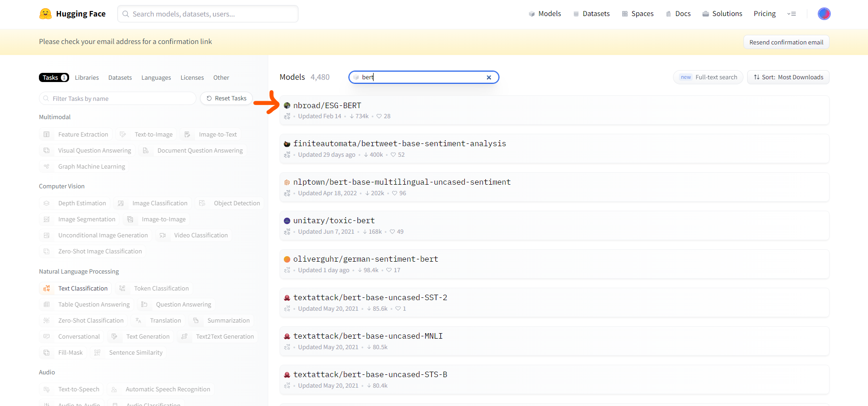The width and height of the screenshot is (868, 406).
Task: Click the Table Question Answering icon
Action: tap(47, 304)
